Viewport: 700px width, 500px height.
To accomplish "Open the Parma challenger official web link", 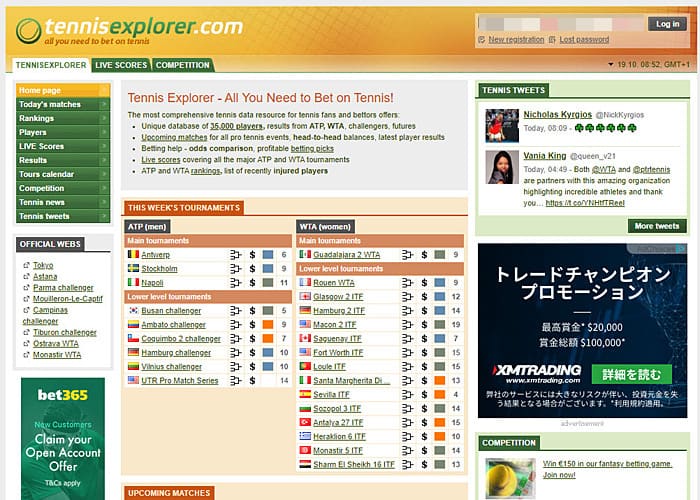I will 63,288.
